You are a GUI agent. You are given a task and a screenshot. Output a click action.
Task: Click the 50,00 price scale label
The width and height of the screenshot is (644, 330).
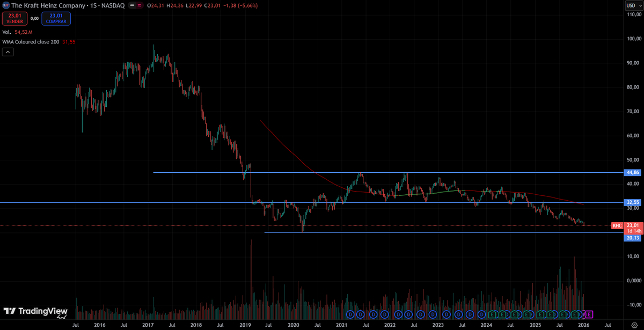point(634,160)
